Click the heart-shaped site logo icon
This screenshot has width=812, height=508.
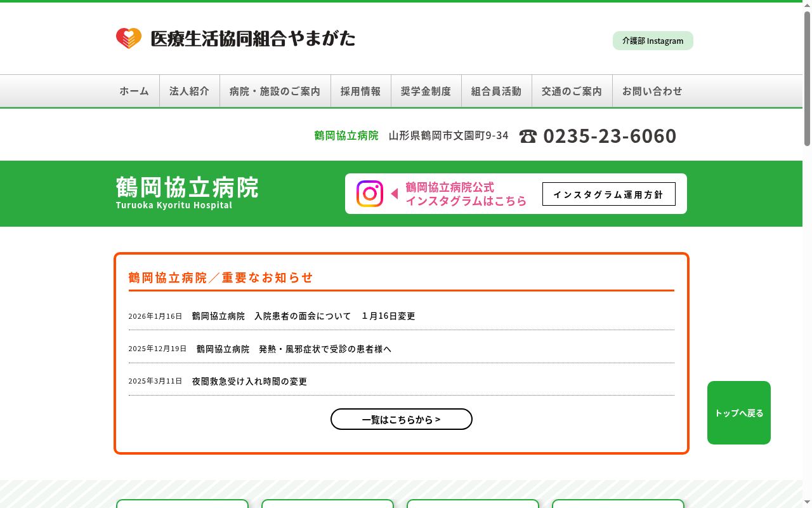pos(129,39)
